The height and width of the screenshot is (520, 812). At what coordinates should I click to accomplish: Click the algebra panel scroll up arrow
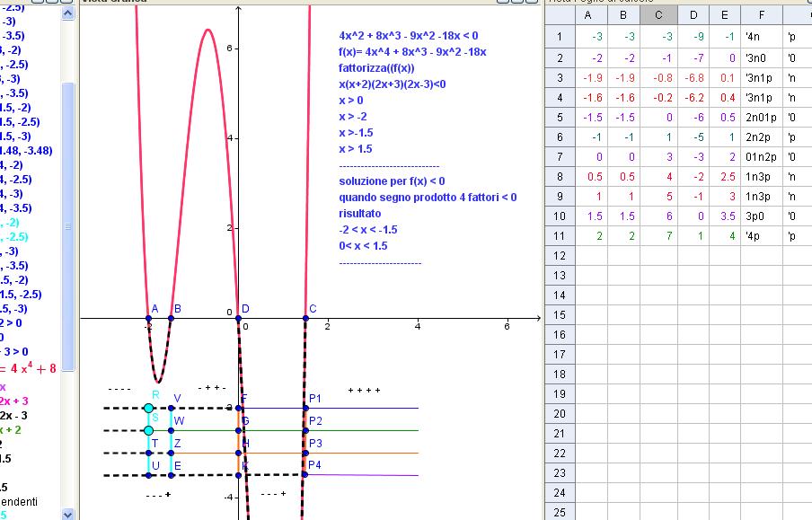click(68, 13)
